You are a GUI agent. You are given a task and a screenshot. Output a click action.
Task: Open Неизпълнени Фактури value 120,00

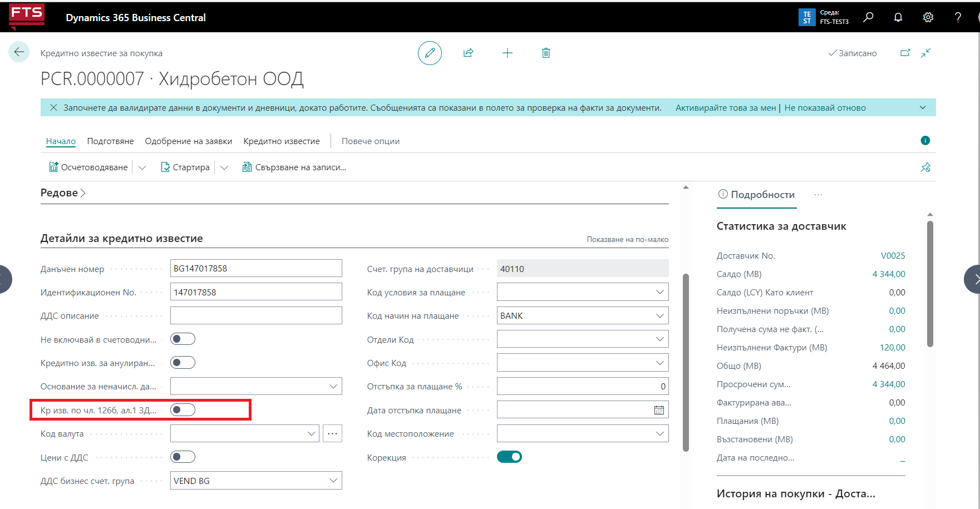[x=893, y=347]
